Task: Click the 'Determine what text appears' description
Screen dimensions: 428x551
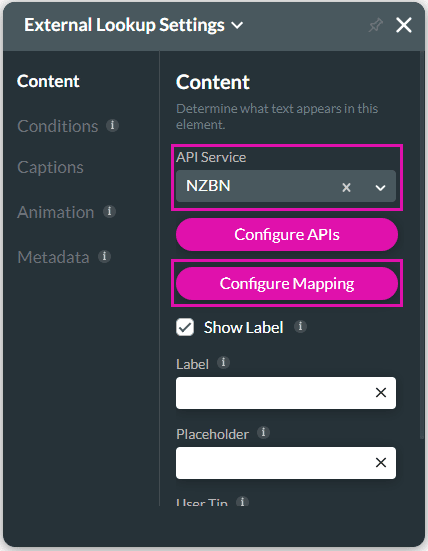Action: (277, 116)
